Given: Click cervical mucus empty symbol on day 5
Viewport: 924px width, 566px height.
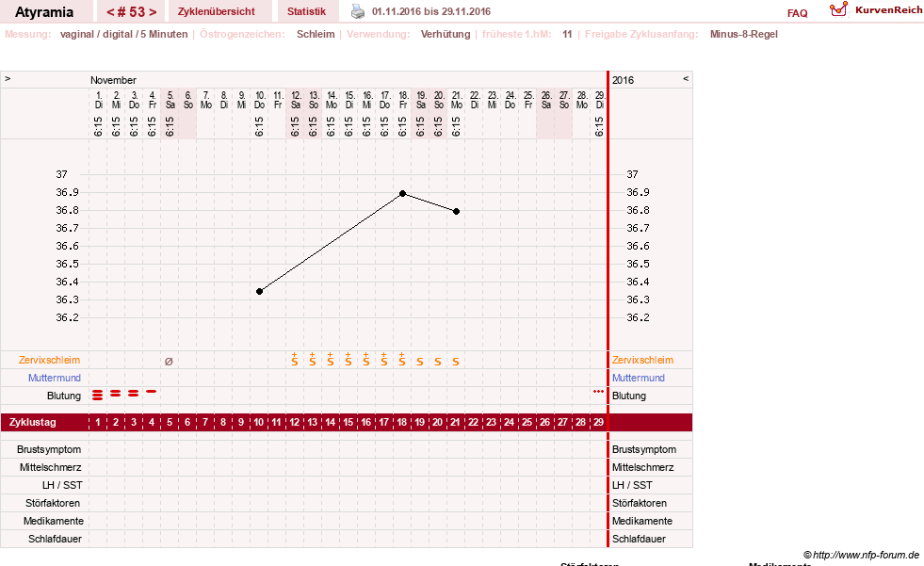Looking at the screenshot, I should click(x=170, y=362).
